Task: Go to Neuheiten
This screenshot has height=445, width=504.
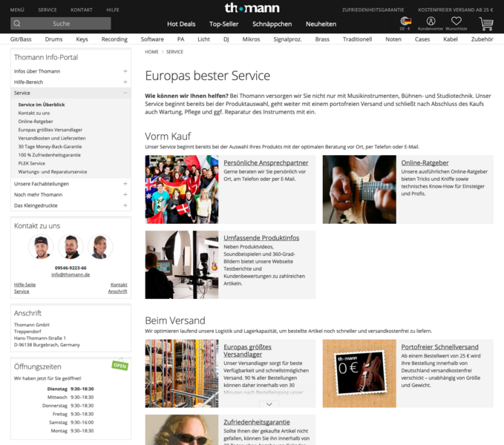Action: 321,24
